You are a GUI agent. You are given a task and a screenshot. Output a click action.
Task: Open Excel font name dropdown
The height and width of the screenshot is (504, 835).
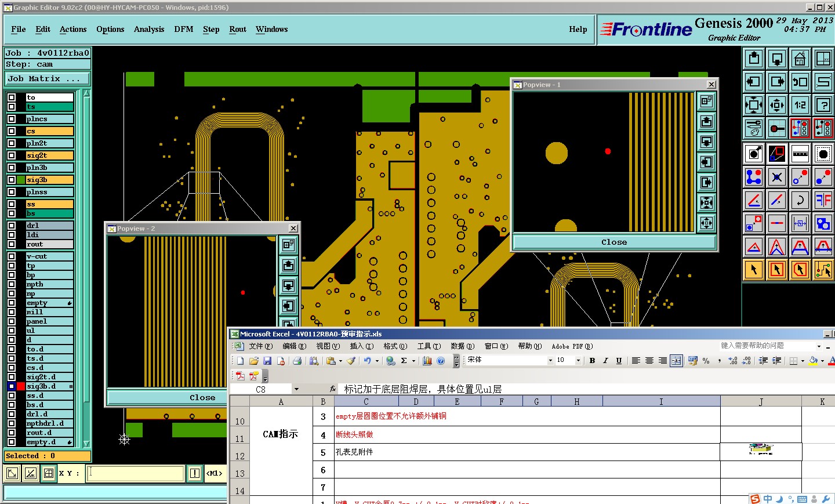(550, 361)
